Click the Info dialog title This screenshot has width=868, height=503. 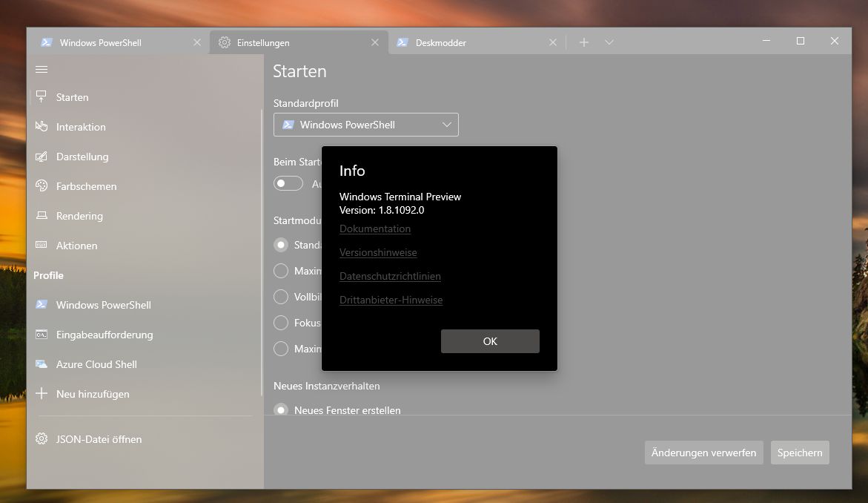point(352,171)
